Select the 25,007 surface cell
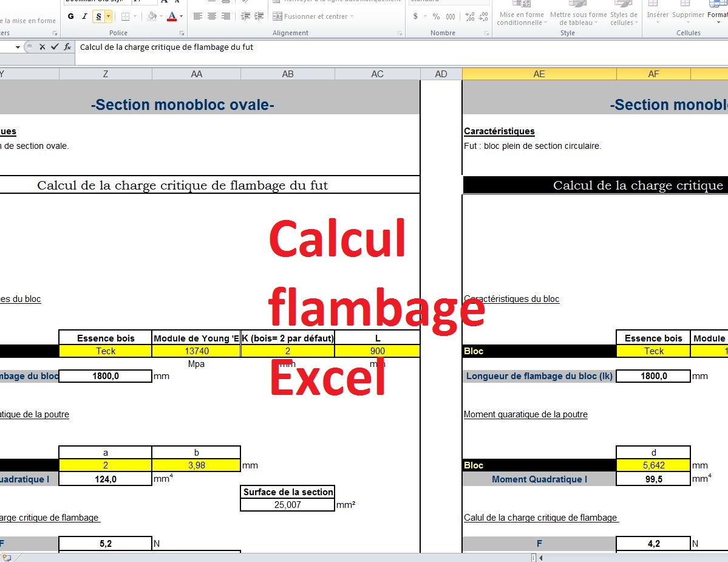The height and width of the screenshot is (562, 728). 287,504
